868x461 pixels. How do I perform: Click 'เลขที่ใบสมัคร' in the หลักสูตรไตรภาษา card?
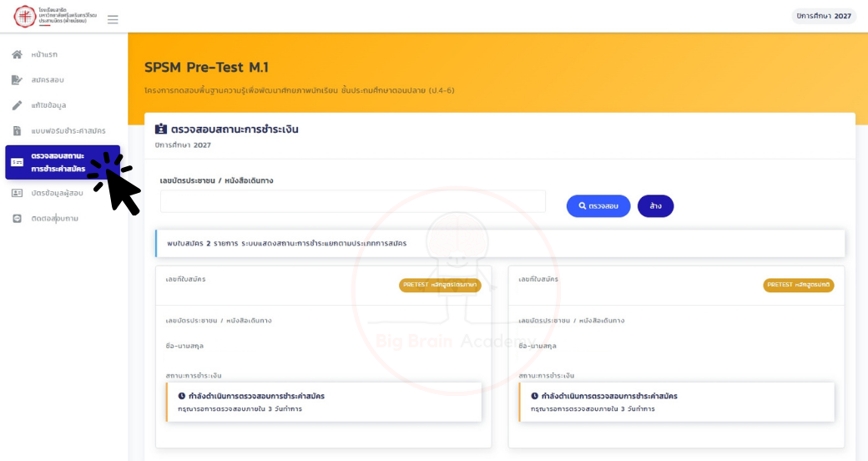(x=185, y=279)
